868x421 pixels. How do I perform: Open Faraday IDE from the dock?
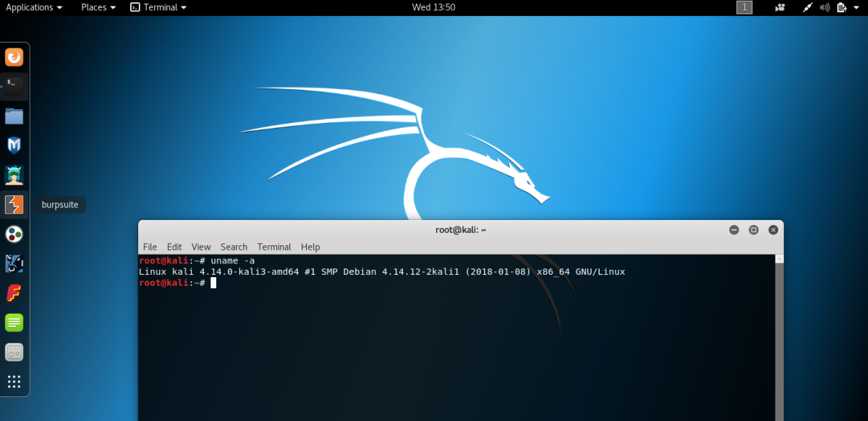(14, 294)
